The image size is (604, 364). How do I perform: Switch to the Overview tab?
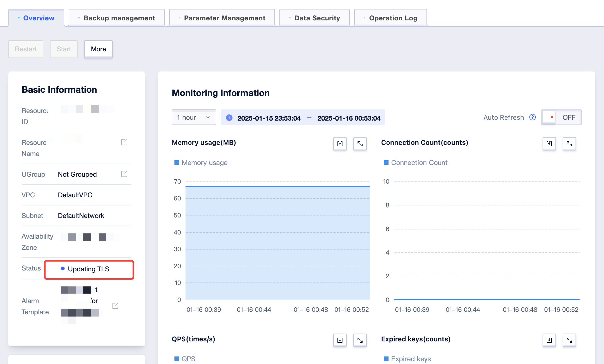point(36,18)
